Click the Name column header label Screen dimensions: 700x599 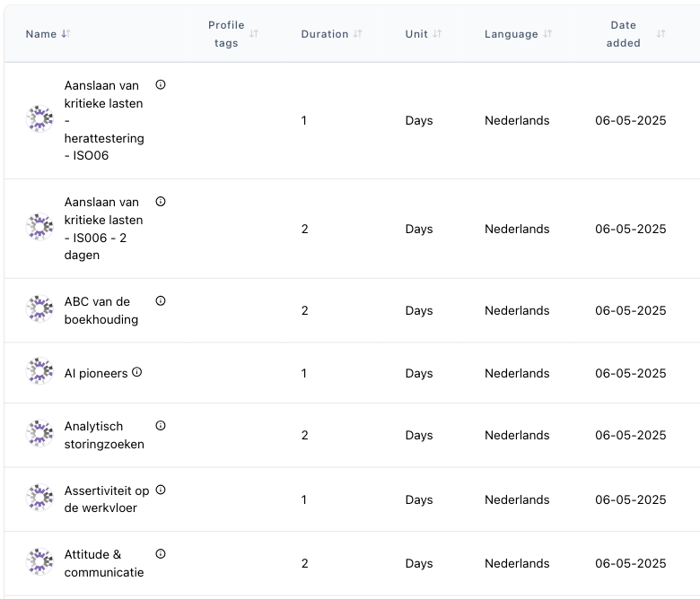point(41,34)
